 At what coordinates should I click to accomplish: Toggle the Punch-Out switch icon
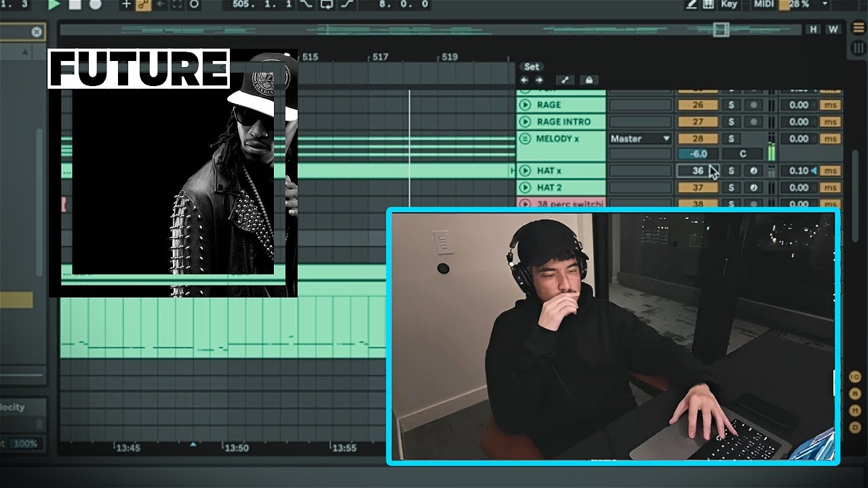pos(346,4)
